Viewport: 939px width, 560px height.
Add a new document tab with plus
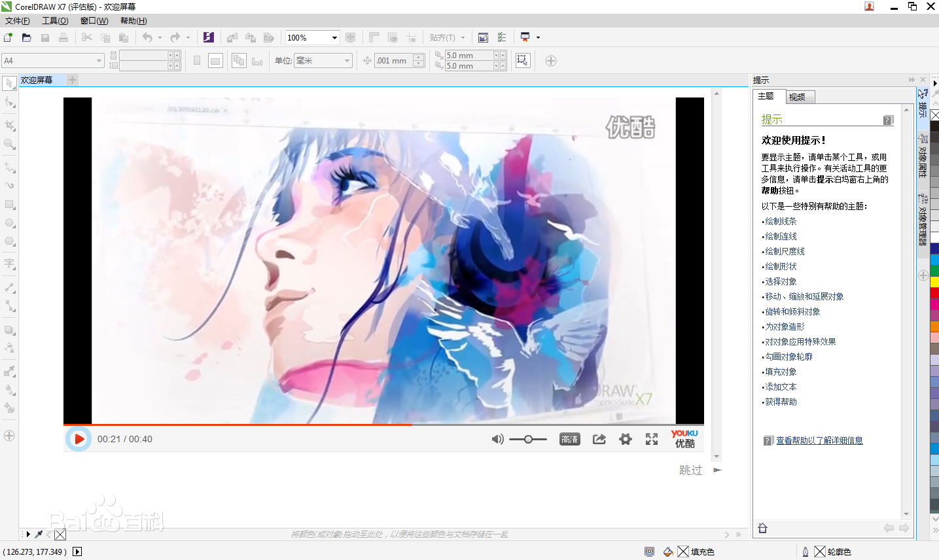coord(73,80)
